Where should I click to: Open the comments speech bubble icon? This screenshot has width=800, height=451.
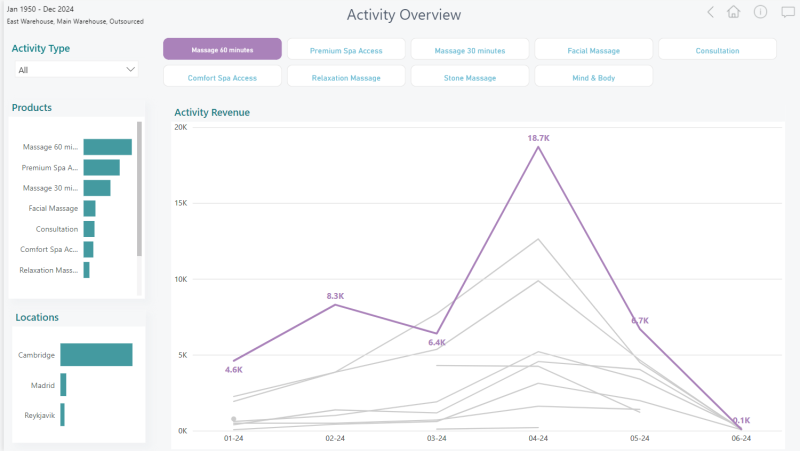point(788,12)
